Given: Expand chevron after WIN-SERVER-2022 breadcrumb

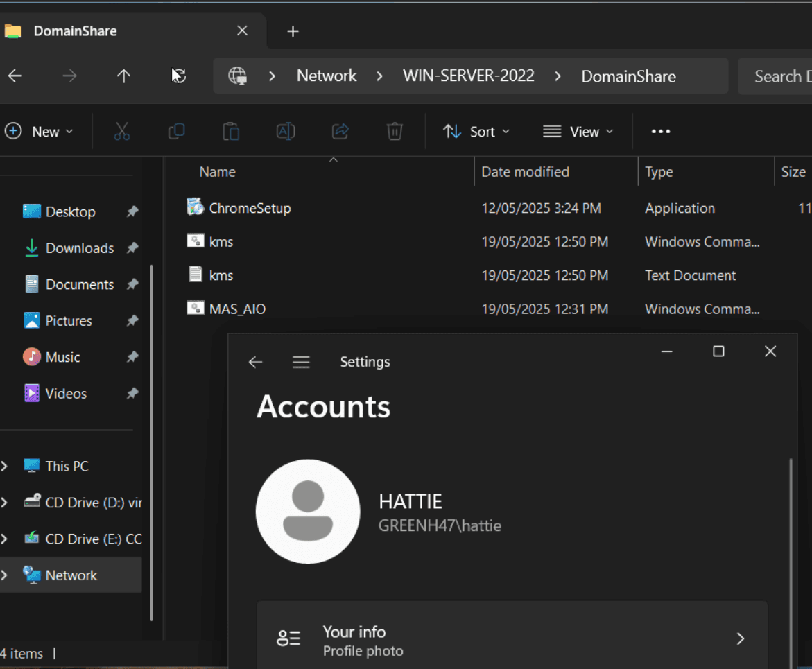Looking at the screenshot, I should pos(558,77).
